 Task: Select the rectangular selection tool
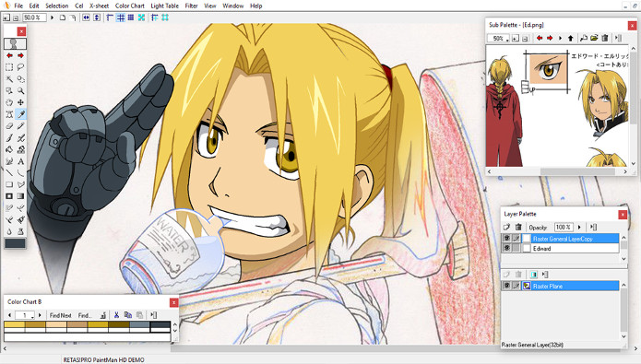pyautogui.click(x=9, y=66)
